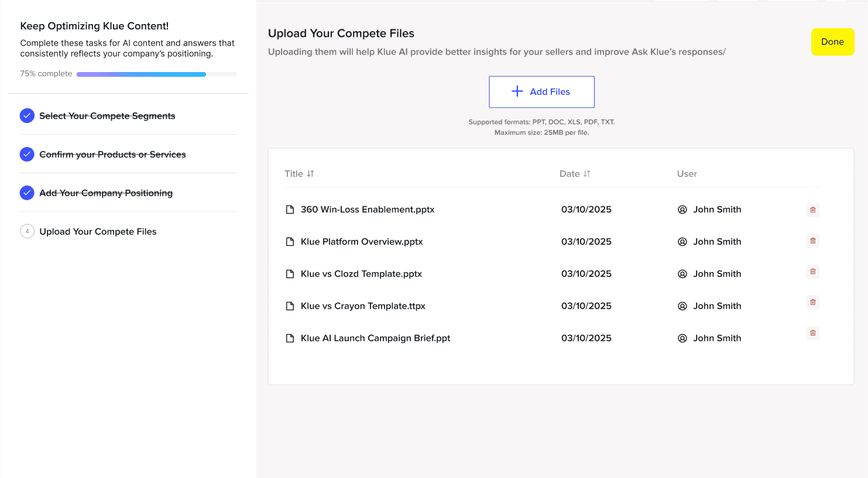This screenshot has width=868, height=478.
Task: Click John Smith in the Klue vs Crayon row
Action: (x=717, y=306)
